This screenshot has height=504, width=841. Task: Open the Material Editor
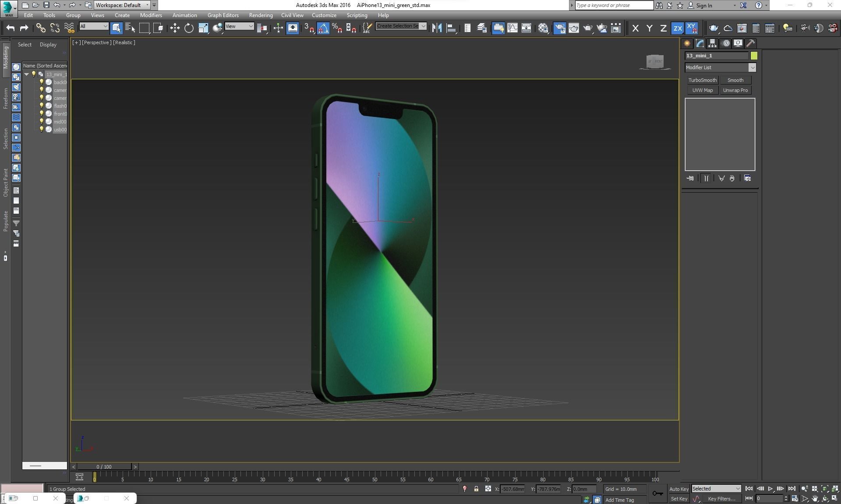[x=544, y=28]
